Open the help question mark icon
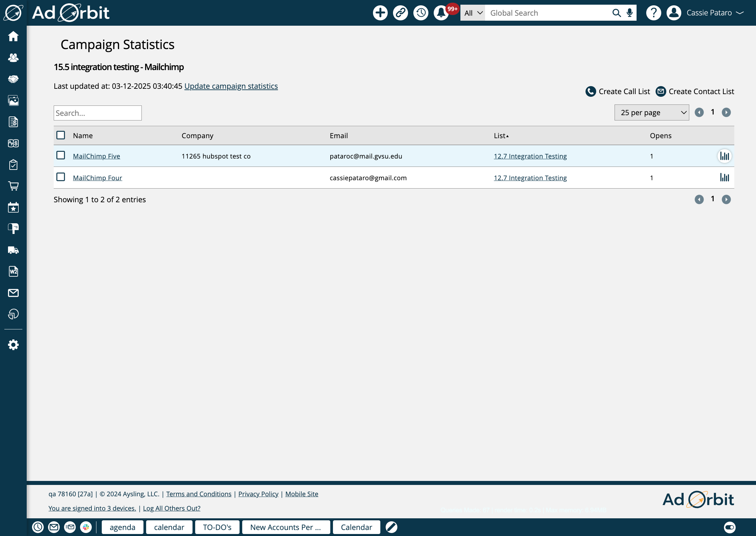Screen dimensions: 756x536 (x=654, y=13)
